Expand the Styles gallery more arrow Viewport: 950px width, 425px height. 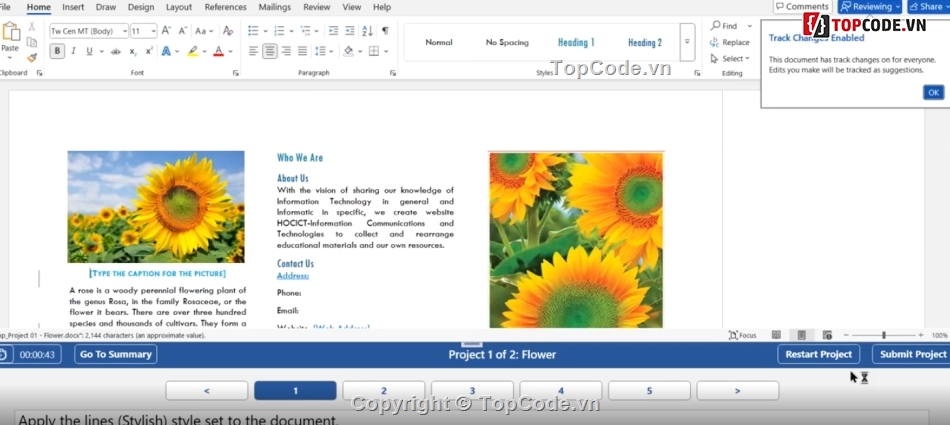coord(687,42)
